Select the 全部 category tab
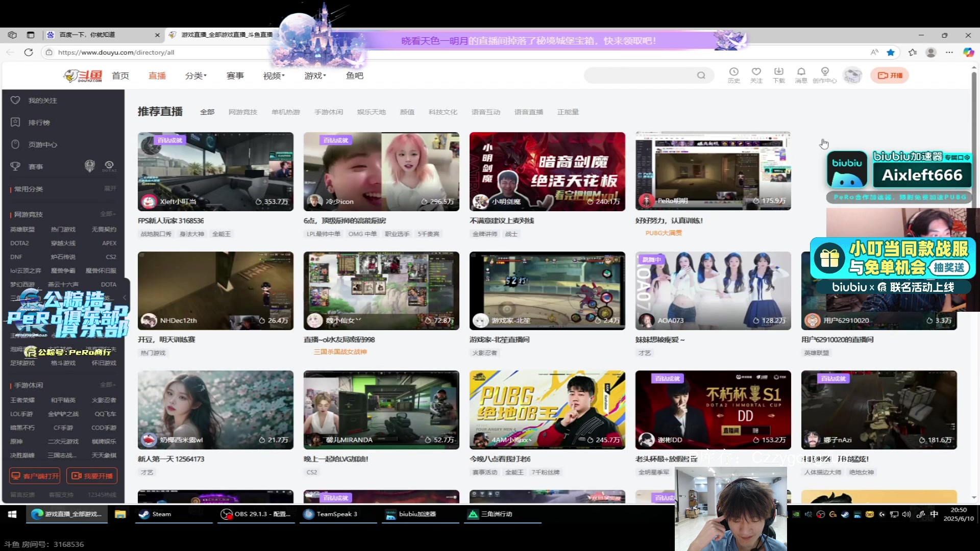The height and width of the screenshot is (551, 980). pos(207,112)
